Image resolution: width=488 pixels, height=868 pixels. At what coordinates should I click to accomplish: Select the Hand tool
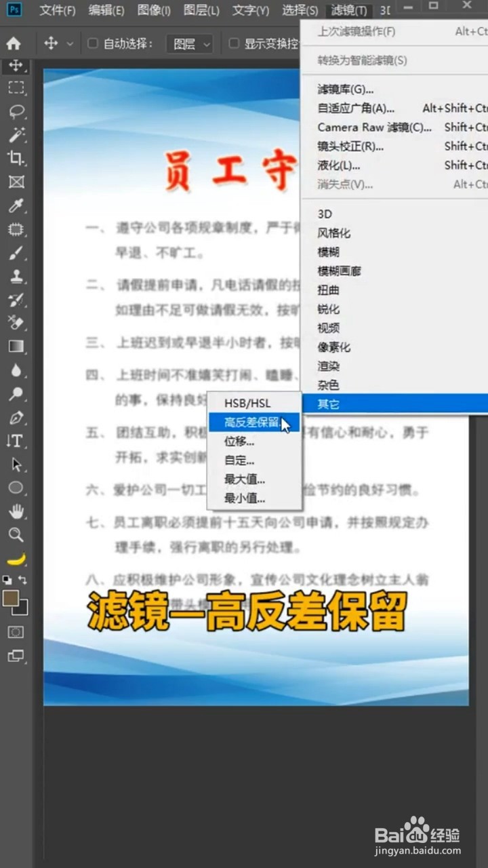coord(16,511)
